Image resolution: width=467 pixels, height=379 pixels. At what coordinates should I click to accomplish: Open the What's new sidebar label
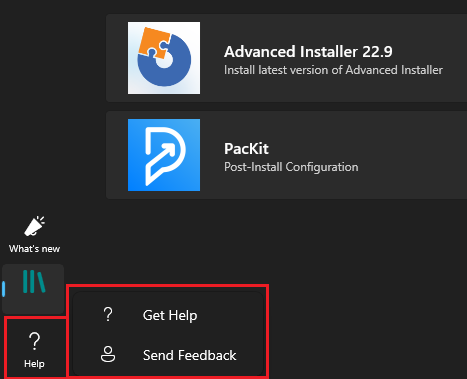pos(34,249)
